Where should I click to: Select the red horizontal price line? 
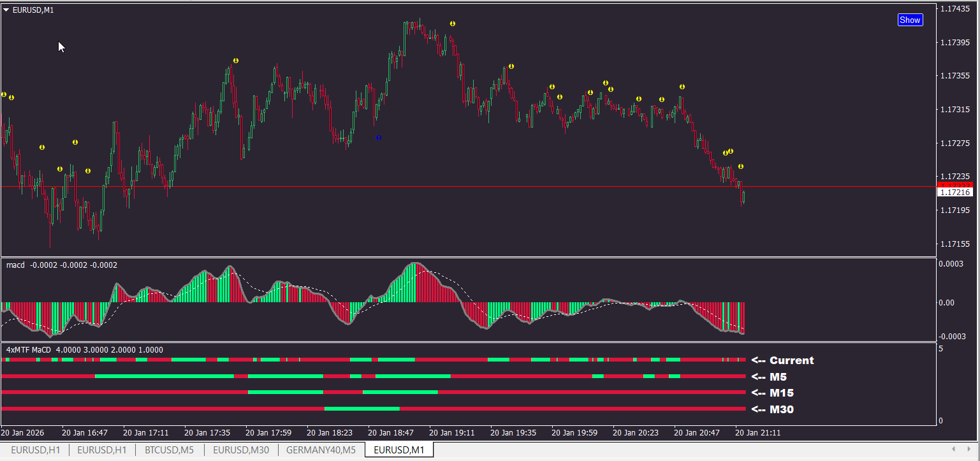469,187
